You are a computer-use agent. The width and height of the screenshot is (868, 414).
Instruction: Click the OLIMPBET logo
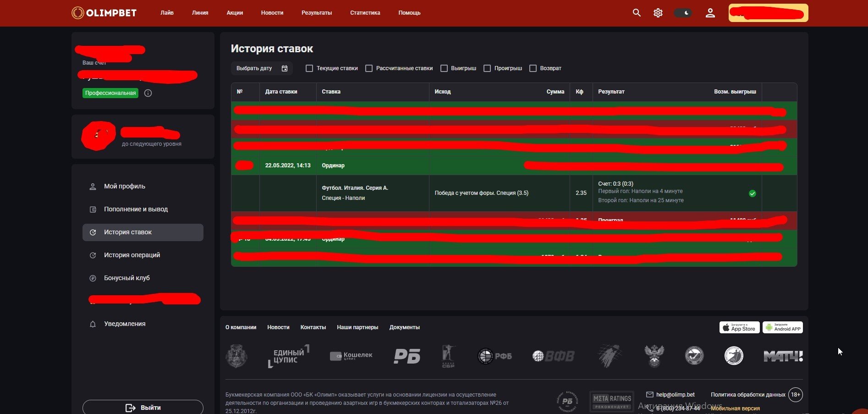pos(104,13)
